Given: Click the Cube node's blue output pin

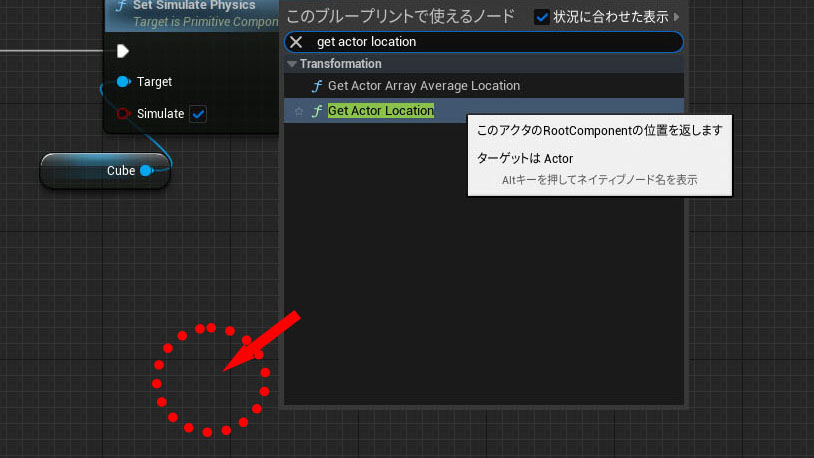Looking at the screenshot, I should [146, 171].
